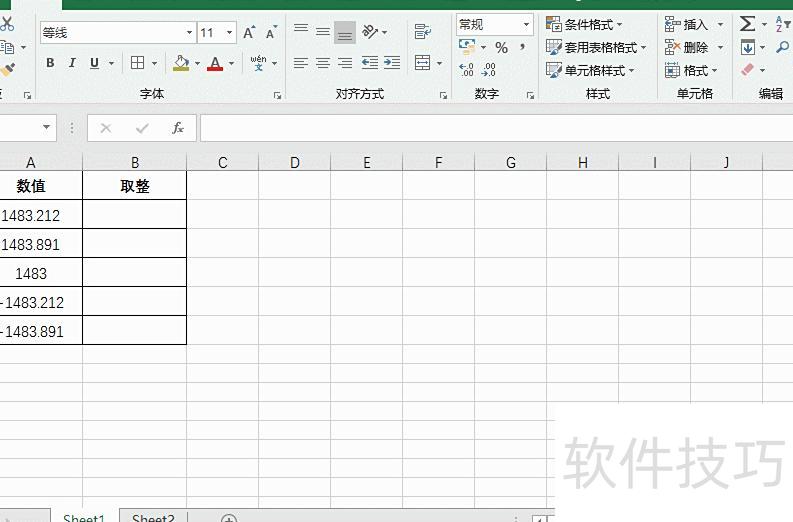
Task: Apply percent style
Action: pyautogui.click(x=501, y=48)
